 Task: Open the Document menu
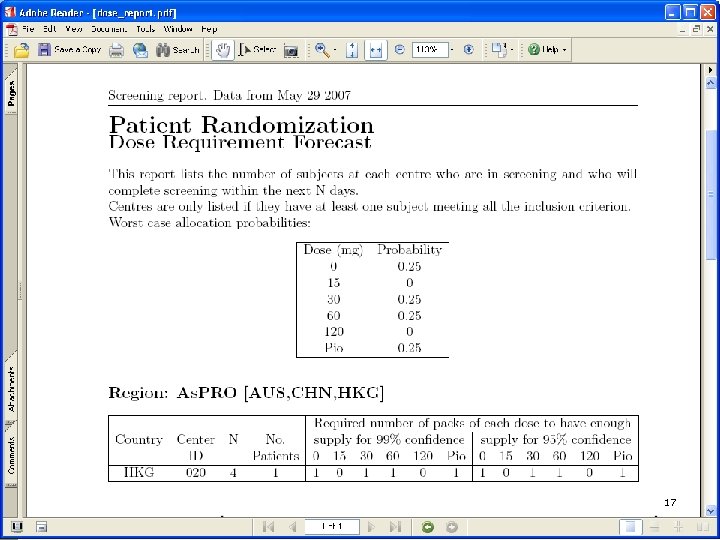tap(109, 29)
